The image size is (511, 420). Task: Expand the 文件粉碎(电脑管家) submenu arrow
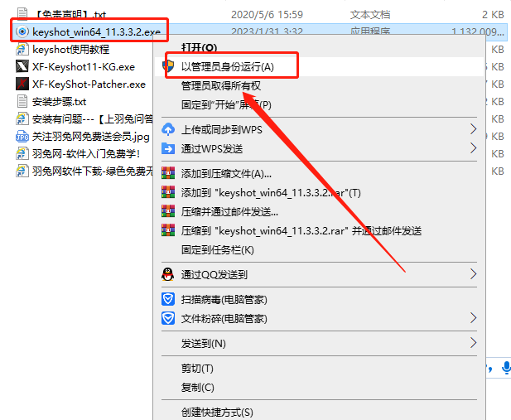click(x=474, y=317)
